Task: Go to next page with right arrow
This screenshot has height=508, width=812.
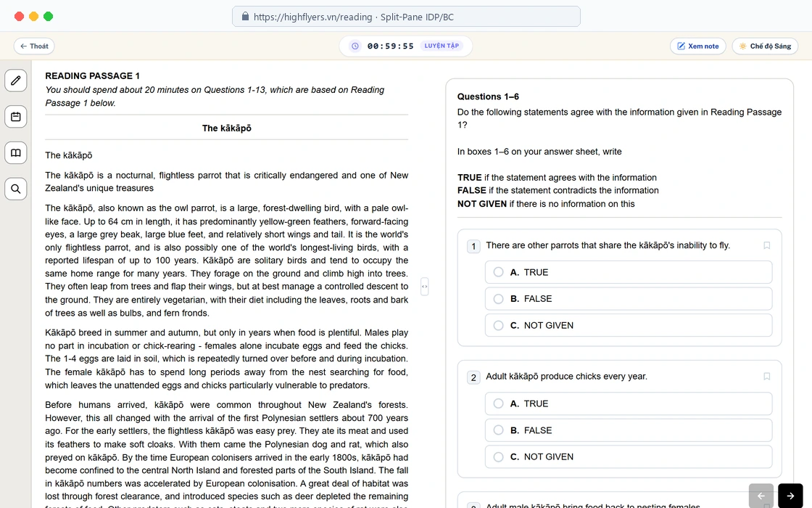Action: (x=790, y=496)
